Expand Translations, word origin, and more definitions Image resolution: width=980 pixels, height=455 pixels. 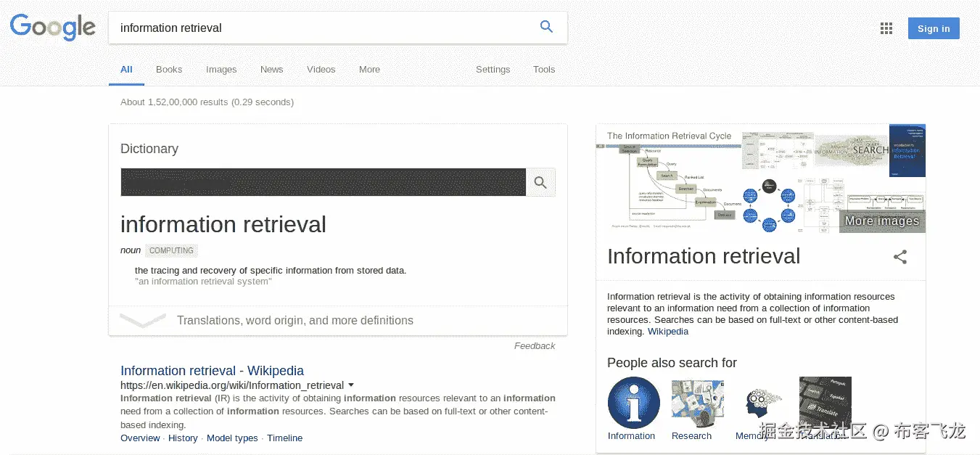[x=295, y=321]
